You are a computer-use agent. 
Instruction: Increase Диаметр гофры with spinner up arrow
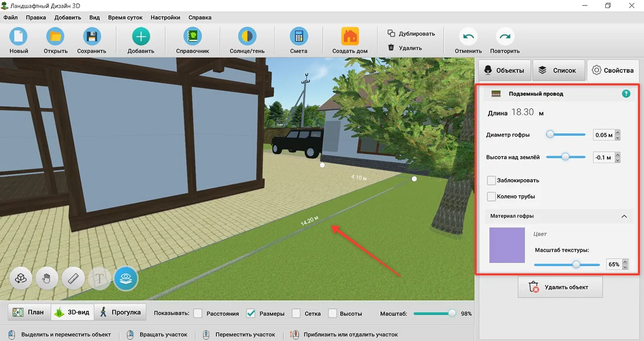coord(618,132)
